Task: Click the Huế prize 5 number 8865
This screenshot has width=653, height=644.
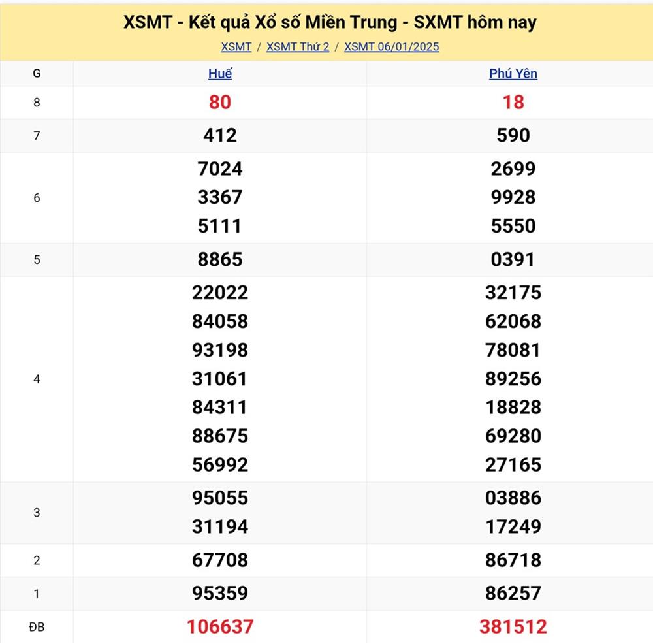Action: [x=220, y=259]
